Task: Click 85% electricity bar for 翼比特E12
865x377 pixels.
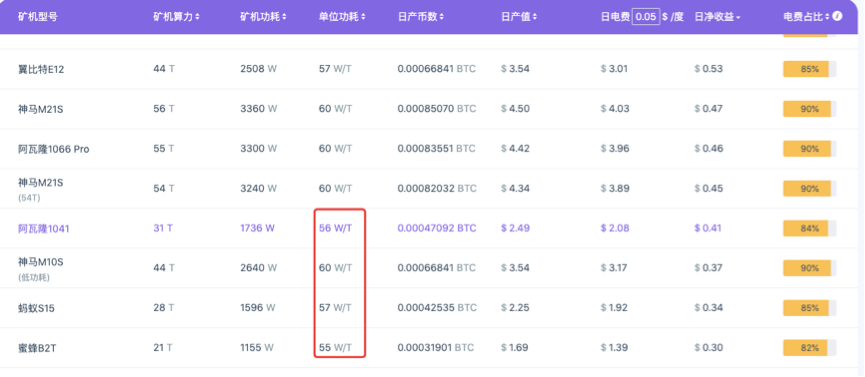Action: (x=809, y=69)
